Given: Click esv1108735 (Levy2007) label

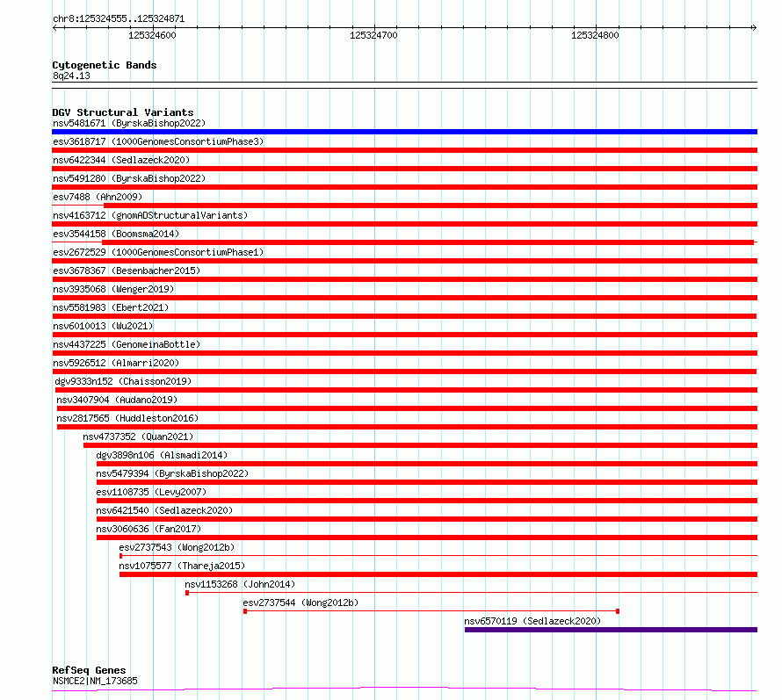Looking at the screenshot, I should click(151, 492).
